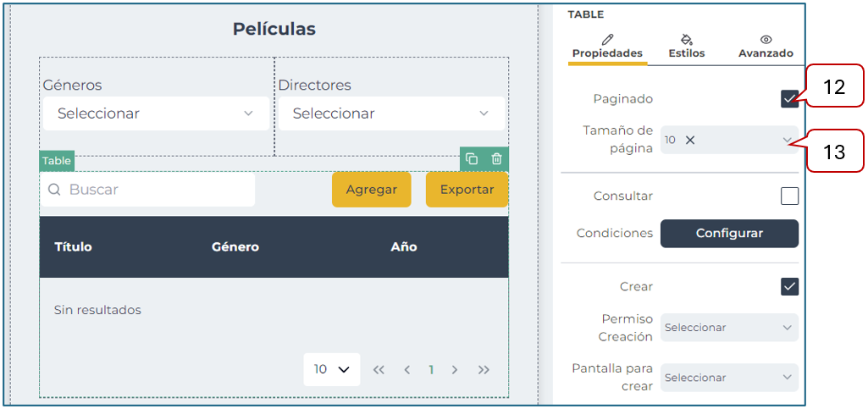
Task: Open the Pantalla para crear dropdown
Action: tap(729, 378)
